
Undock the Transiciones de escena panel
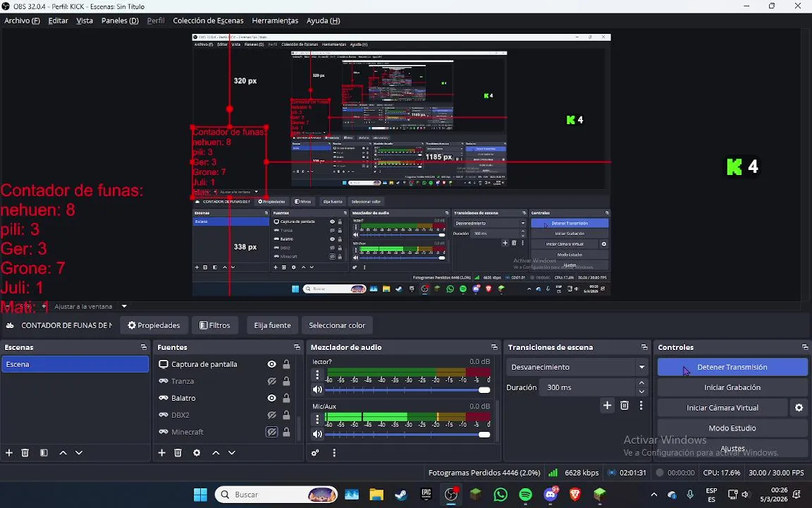click(644, 347)
